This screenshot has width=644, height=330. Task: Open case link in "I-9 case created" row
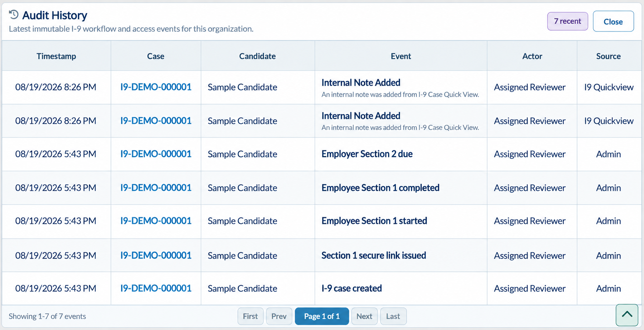pos(156,288)
